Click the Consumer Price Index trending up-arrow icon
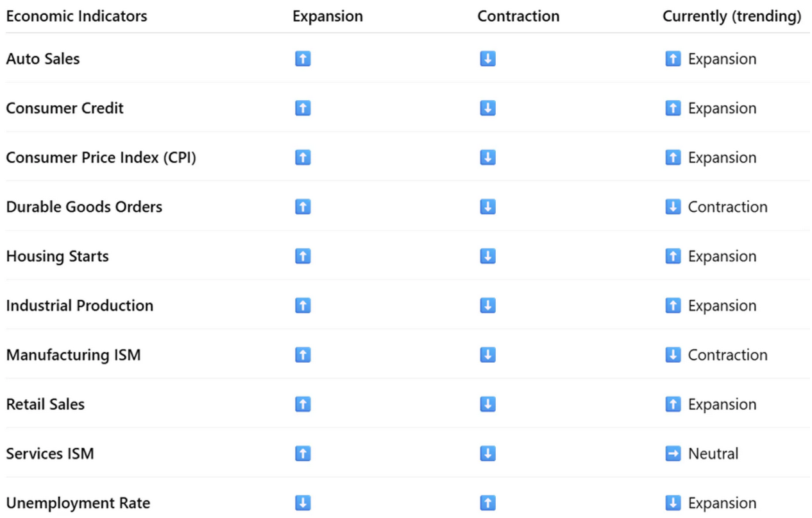The width and height of the screenshot is (812, 518). (x=673, y=157)
